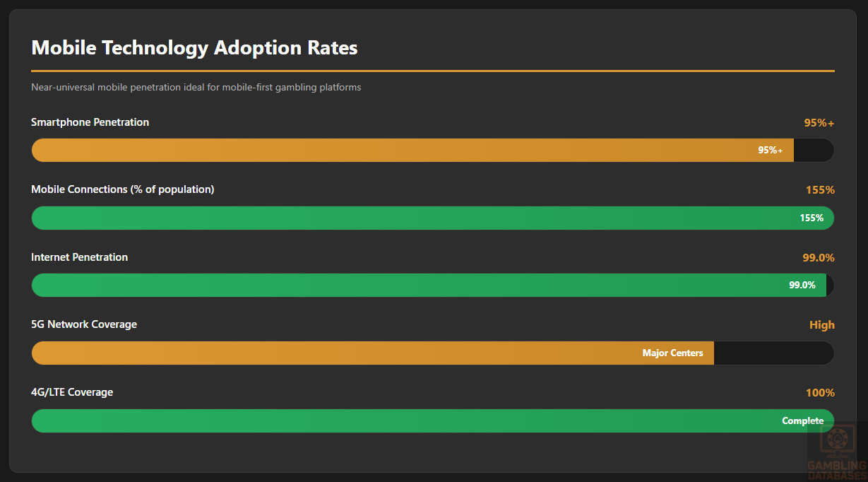Click the Gambling Databases watermark text
The image size is (868, 482).
pyautogui.click(x=837, y=470)
